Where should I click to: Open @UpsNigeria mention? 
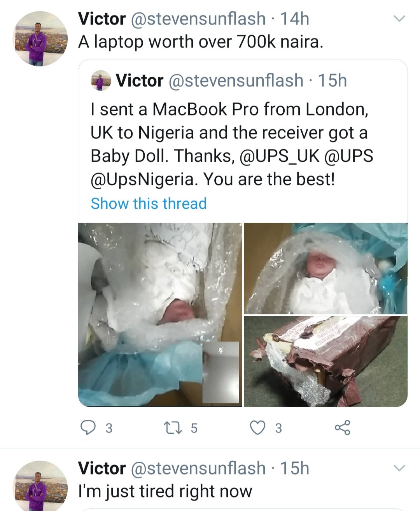pos(142,180)
